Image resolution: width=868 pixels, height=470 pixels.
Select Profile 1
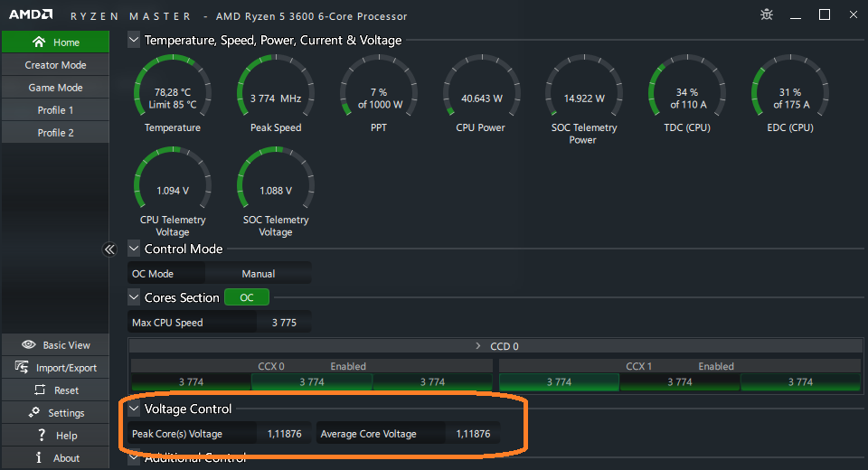55,110
